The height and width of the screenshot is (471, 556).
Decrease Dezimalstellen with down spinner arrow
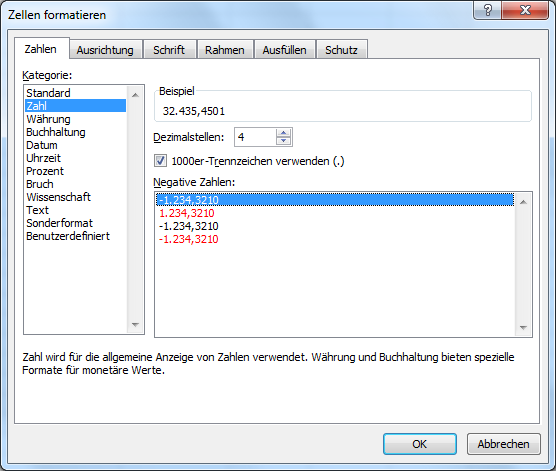click(x=283, y=141)
